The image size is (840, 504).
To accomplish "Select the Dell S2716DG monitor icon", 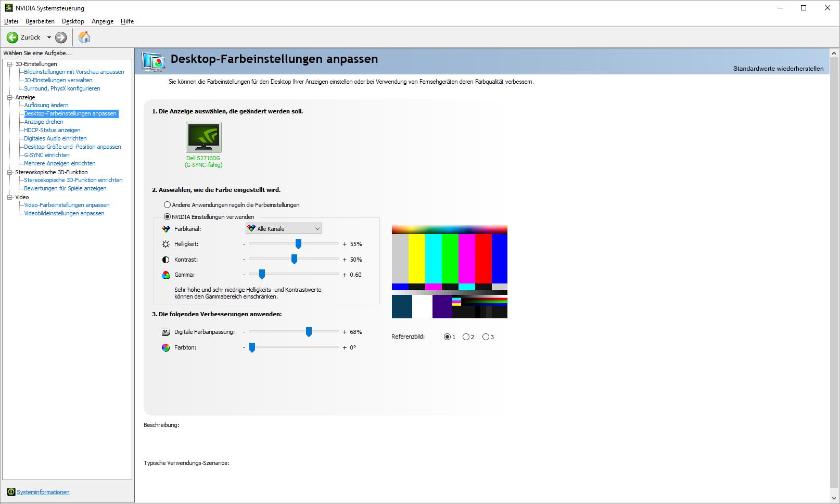I will click(x=203, y=137).
